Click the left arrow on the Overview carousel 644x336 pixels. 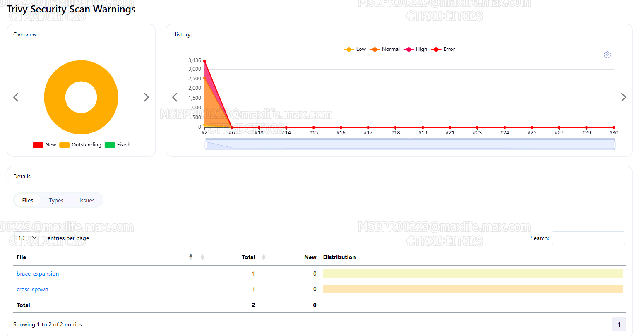[x=16, y=97]
